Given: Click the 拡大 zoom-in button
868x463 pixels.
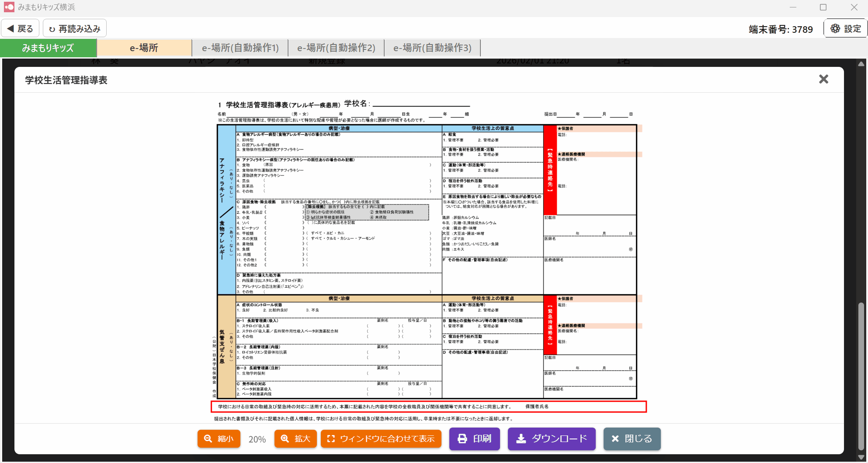Looking at the screenshot, I should point(295,439).
